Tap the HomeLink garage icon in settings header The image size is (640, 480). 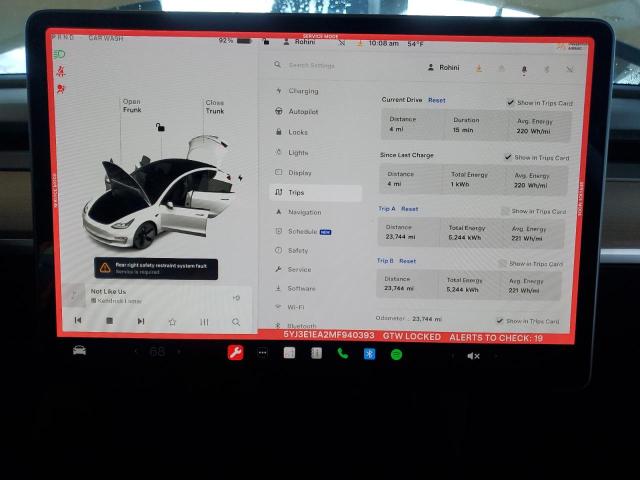(501, 69)
